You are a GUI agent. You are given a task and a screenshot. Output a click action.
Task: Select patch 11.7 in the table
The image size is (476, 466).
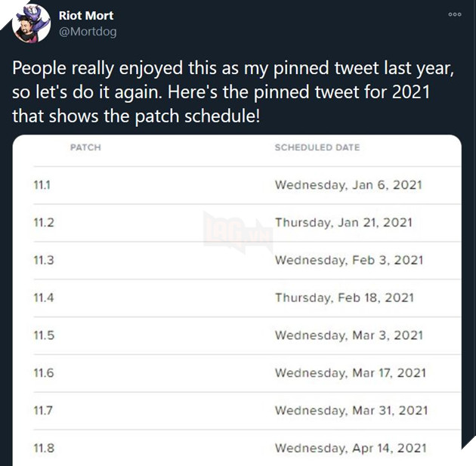[x=44, y=410]
